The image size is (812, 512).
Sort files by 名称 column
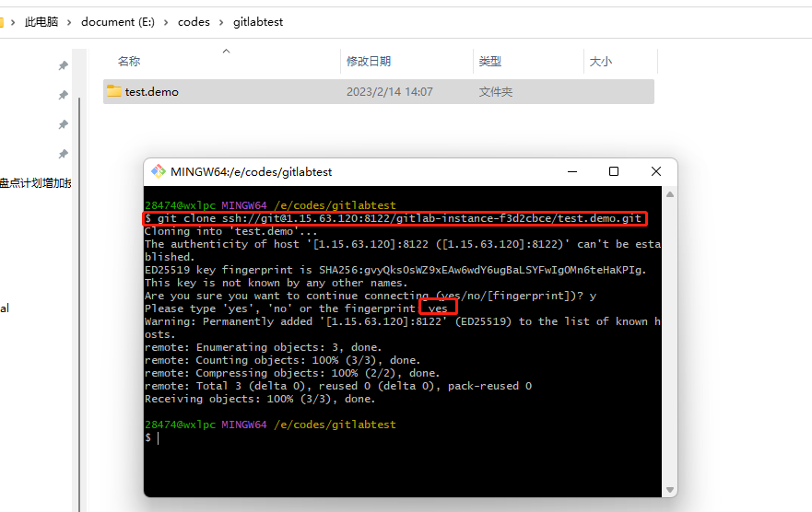(x=129, y=62)
